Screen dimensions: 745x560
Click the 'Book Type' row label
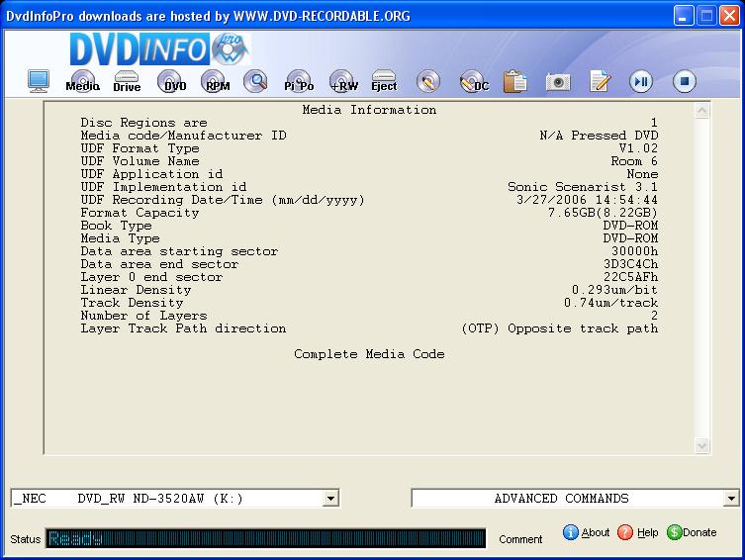click(116, 226)
